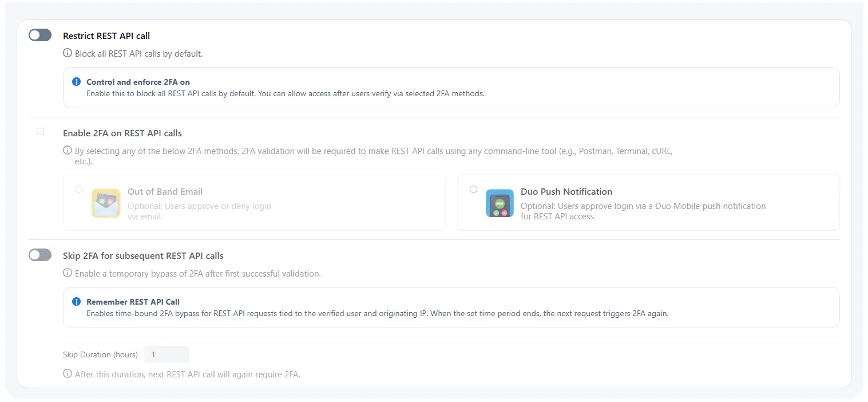The image size is (868, 402).
Task: Click the Control and enforce 2FA on notice box
Action: (x=451, y=87)
